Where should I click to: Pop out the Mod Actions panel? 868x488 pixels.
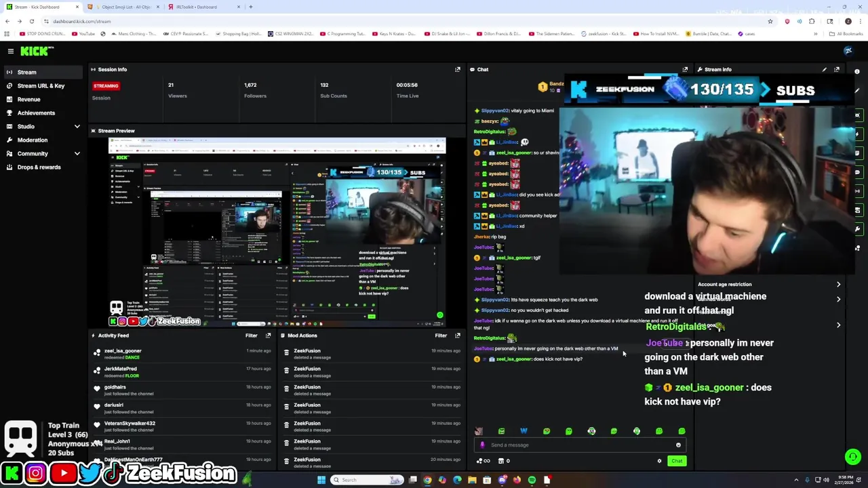point(458,335)
